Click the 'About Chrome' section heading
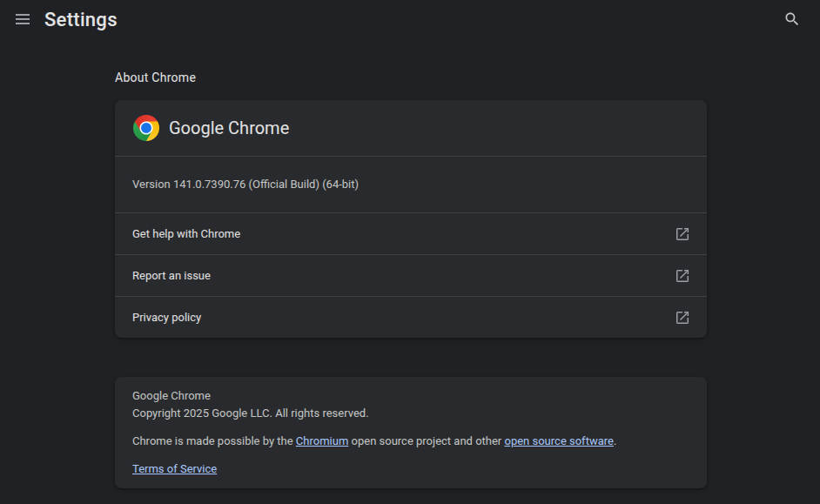Screen dimensions: 820x504 [x=155, y=77]
